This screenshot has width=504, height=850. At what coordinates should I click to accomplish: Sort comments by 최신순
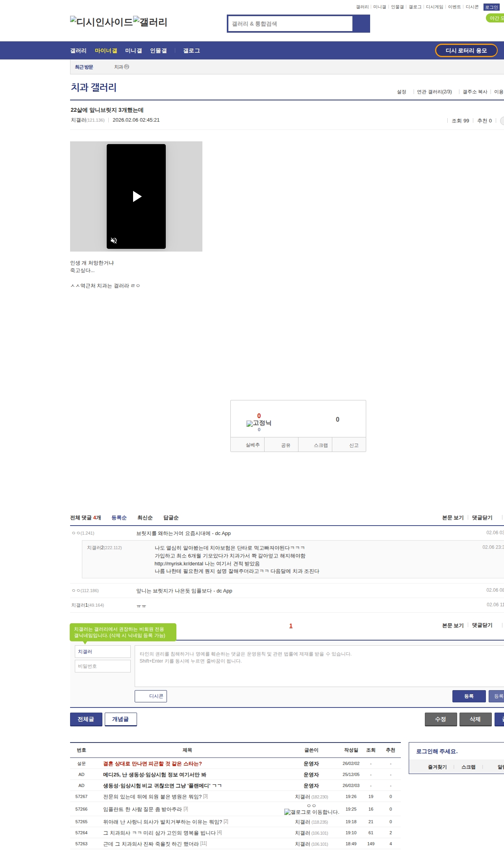145,518
